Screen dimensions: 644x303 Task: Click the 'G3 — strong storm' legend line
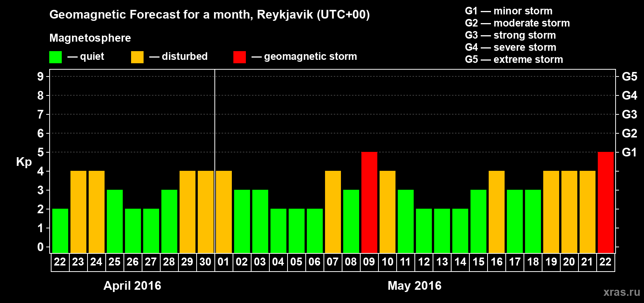[510, 35]
